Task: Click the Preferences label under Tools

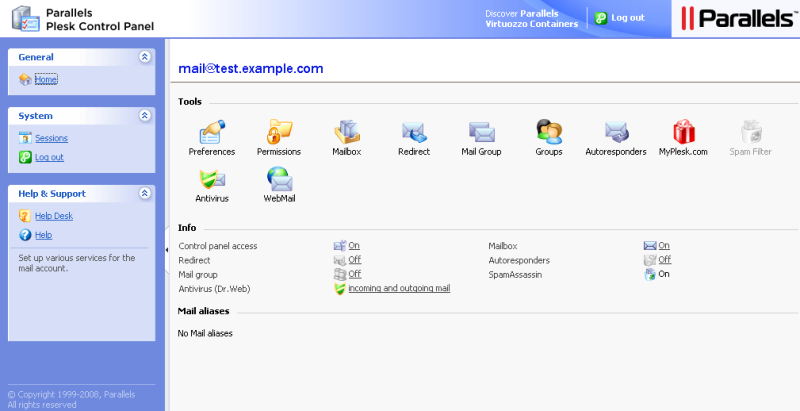Action: click(x=212, y=152)
